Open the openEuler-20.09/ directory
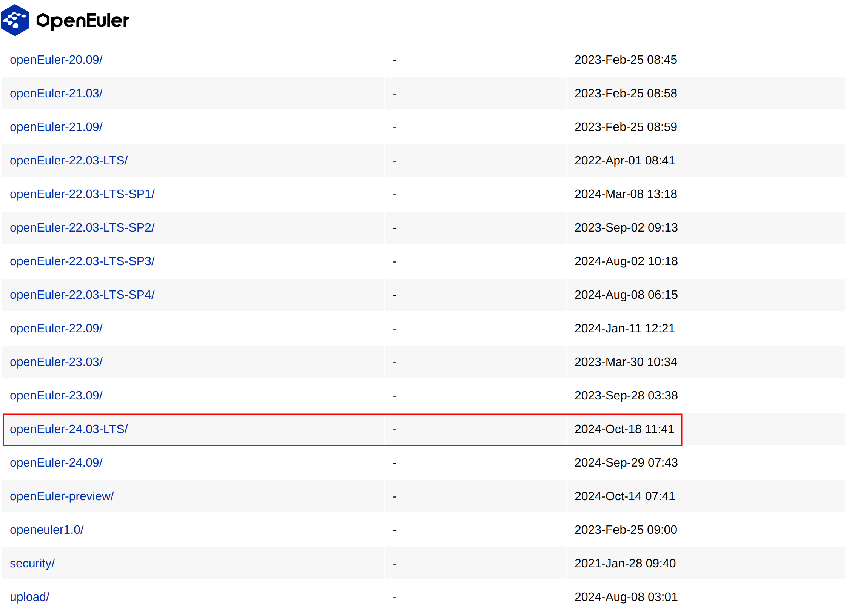 coord(56,60)
